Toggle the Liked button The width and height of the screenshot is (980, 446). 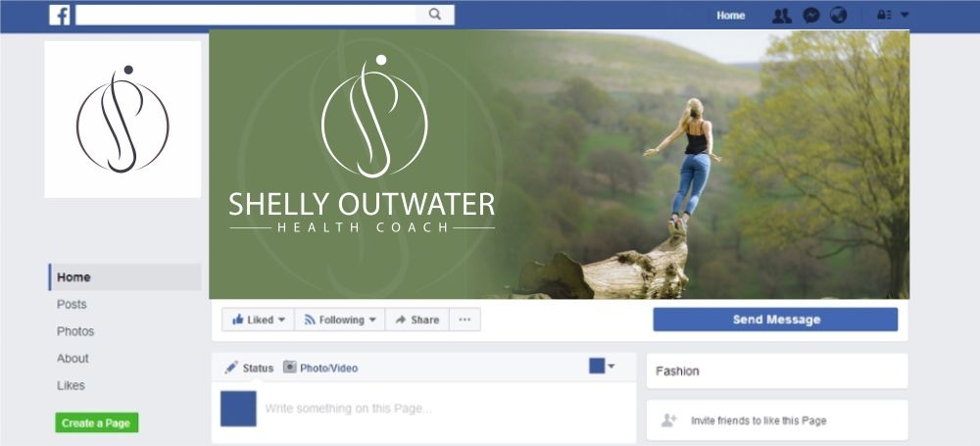(x=258, y=320)
